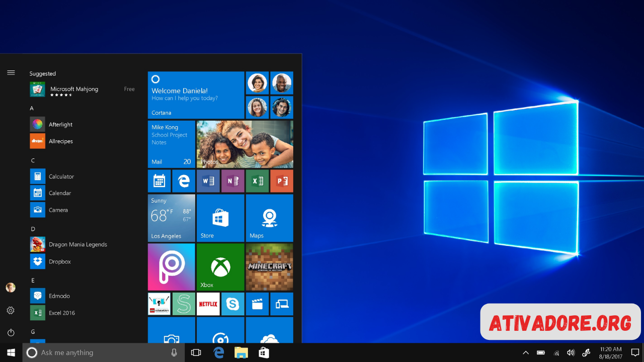
Task: Open the clock showing 11:20 AM
Action: pos(611,352)
